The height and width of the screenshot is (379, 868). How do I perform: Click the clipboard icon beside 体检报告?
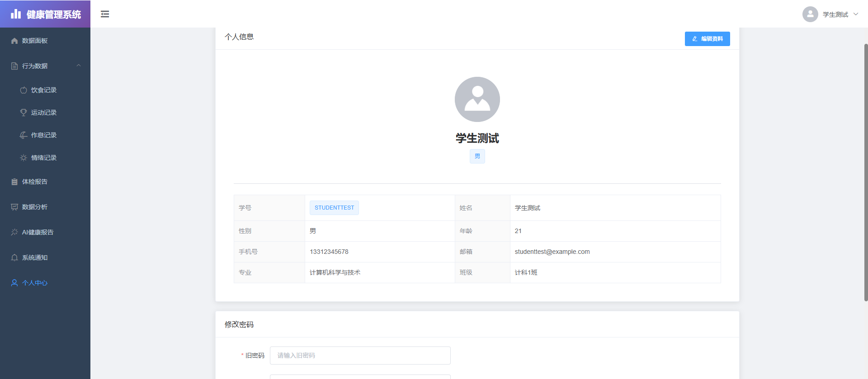click(x=14, y=182)
